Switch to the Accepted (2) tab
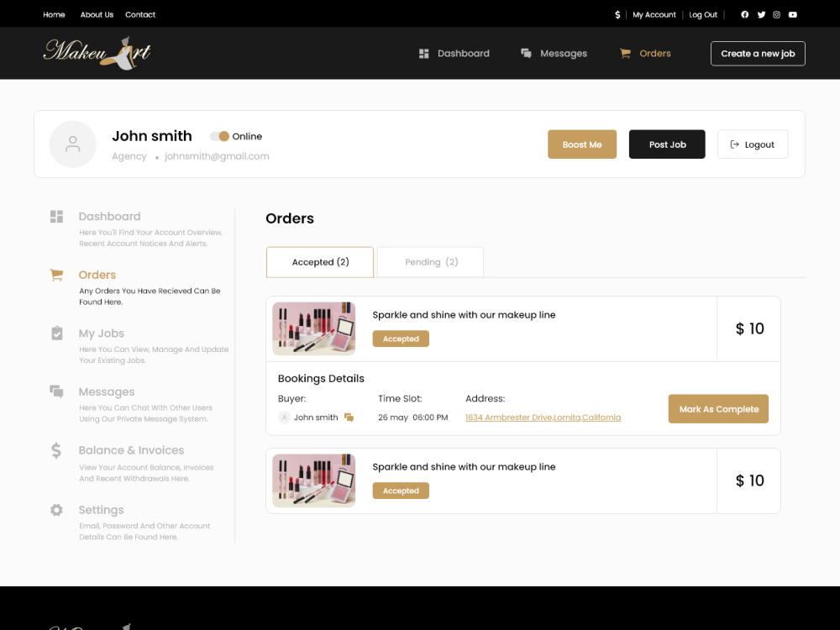This screenshot has width=840, height=630. point(320,262)
